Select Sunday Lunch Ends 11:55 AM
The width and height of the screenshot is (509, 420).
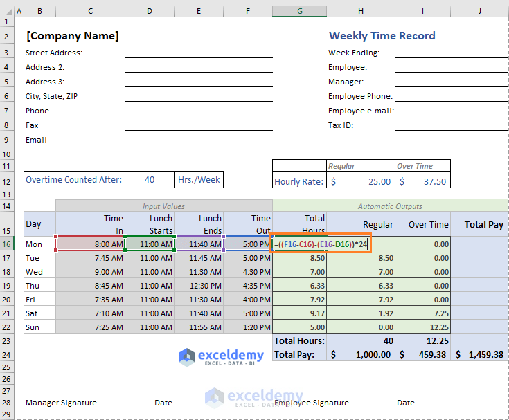[x=199, y=327]
